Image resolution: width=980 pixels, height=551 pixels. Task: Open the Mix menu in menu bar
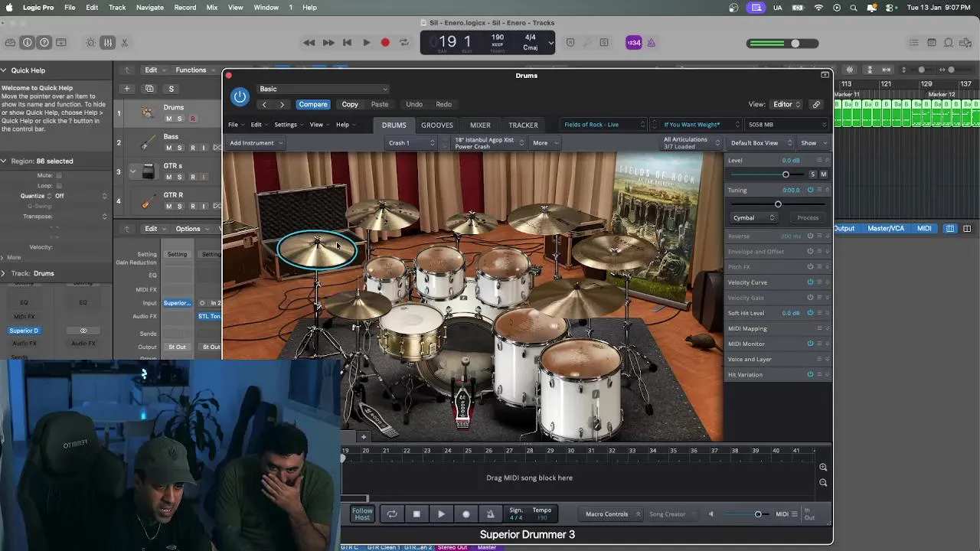point(212,8)
